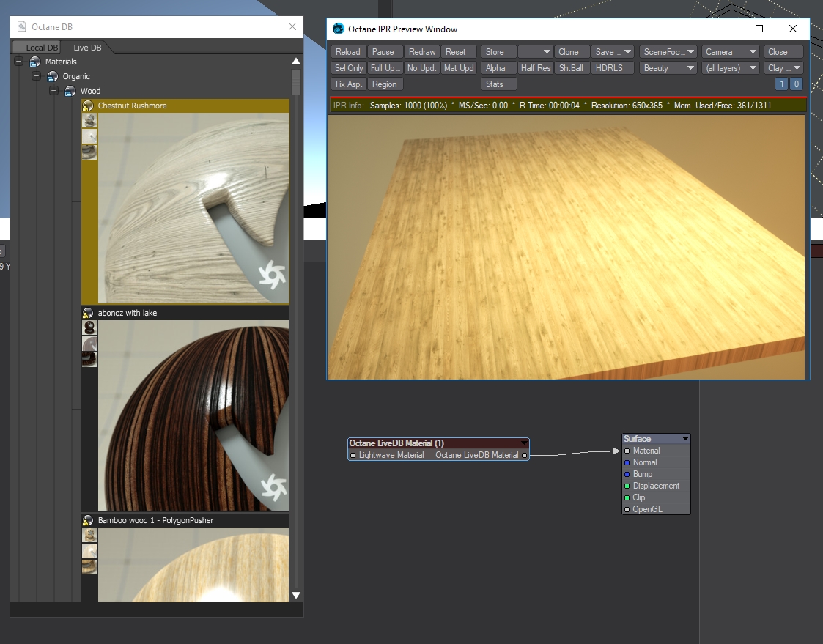The height and width of the screenshot is (644, 823).
Task: Select second small preview under Bamboo wood 1
Action: (x=89, y=551)
